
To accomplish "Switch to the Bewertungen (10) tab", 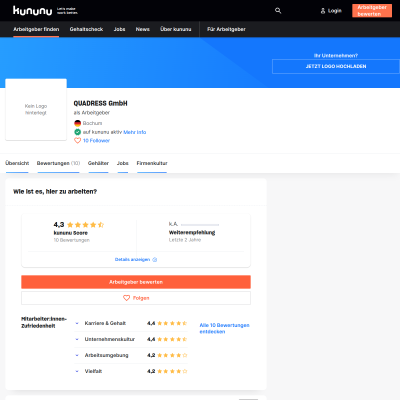I will 58,163.
